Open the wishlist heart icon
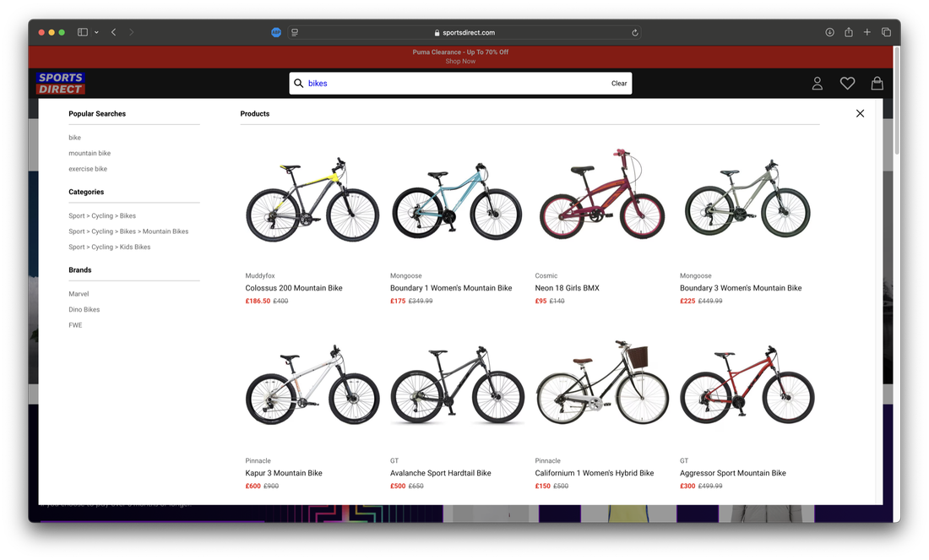929x560 pixels. (847, 84)
